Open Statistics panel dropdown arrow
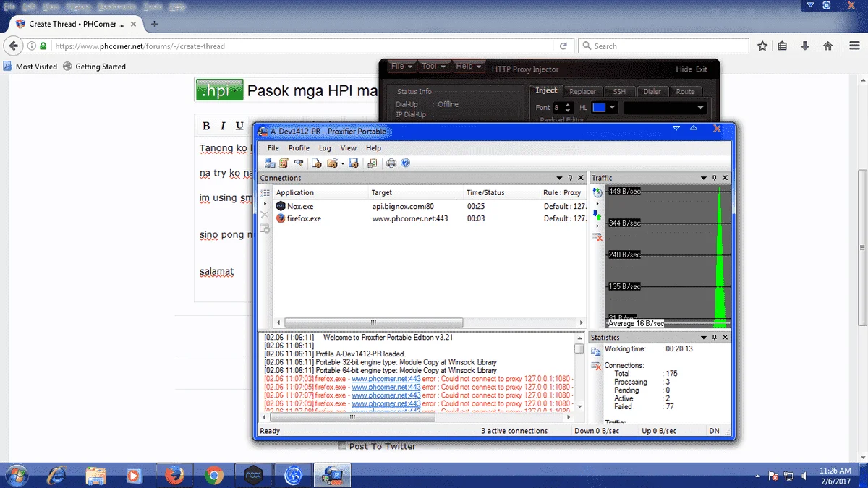 click(704, 338)
